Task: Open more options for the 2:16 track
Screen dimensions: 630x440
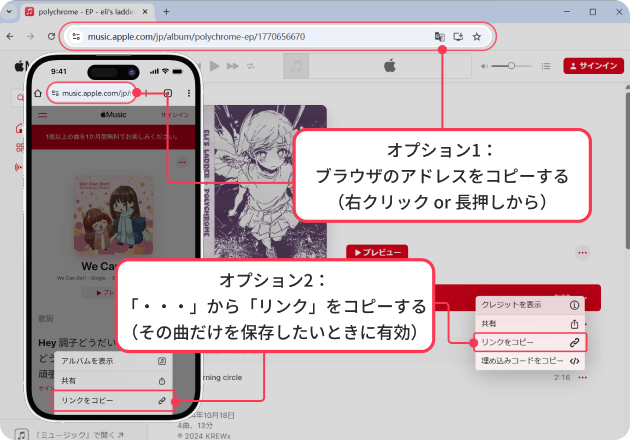Action: click(581, 378)
